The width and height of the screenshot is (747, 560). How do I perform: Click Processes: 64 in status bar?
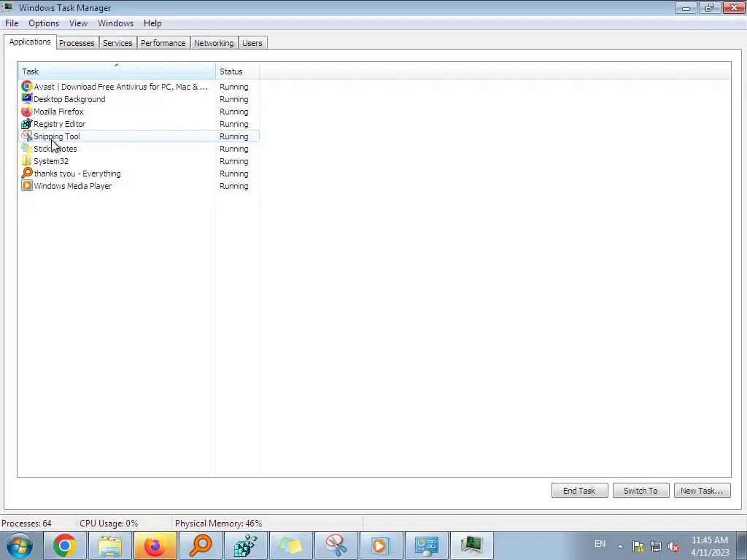(27, 524)
